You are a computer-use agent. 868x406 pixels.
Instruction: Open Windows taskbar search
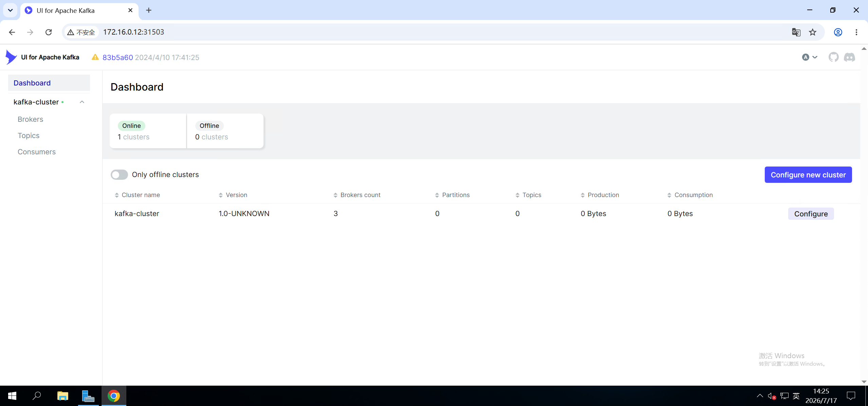point(37,396)
